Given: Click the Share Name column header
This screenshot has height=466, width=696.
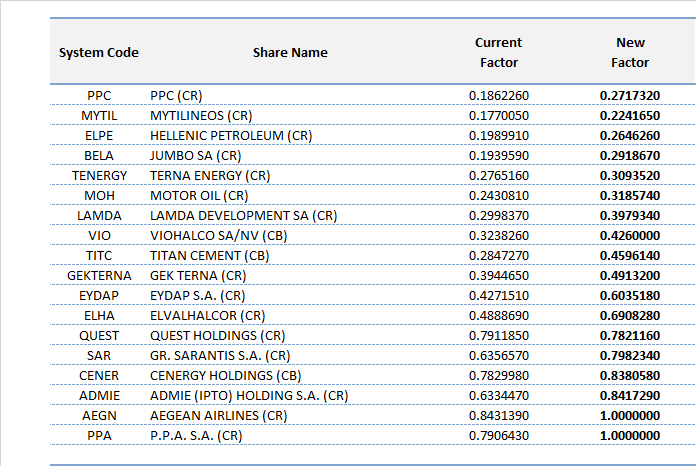Looking at the screenshot, I should 290,52.
